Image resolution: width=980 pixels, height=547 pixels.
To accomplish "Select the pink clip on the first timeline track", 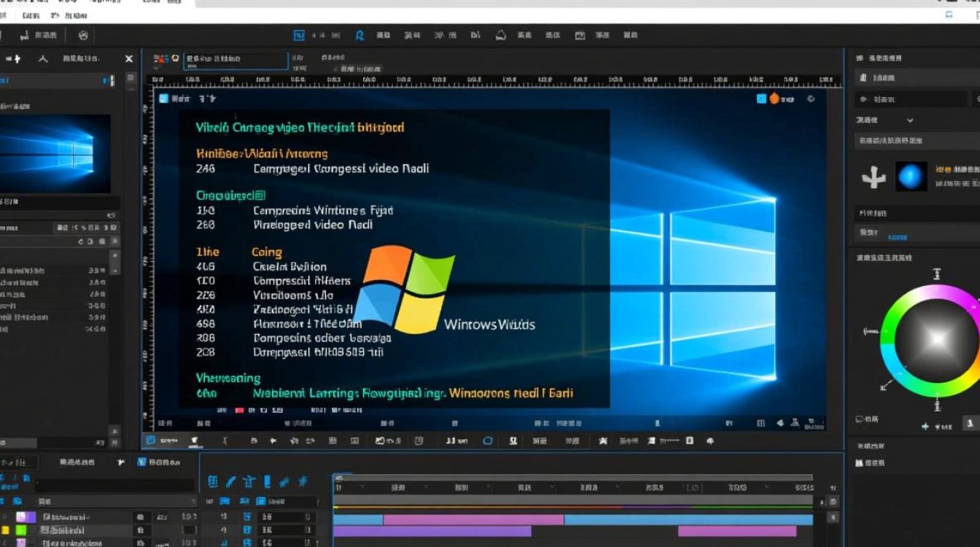I will tap(473, 519).
